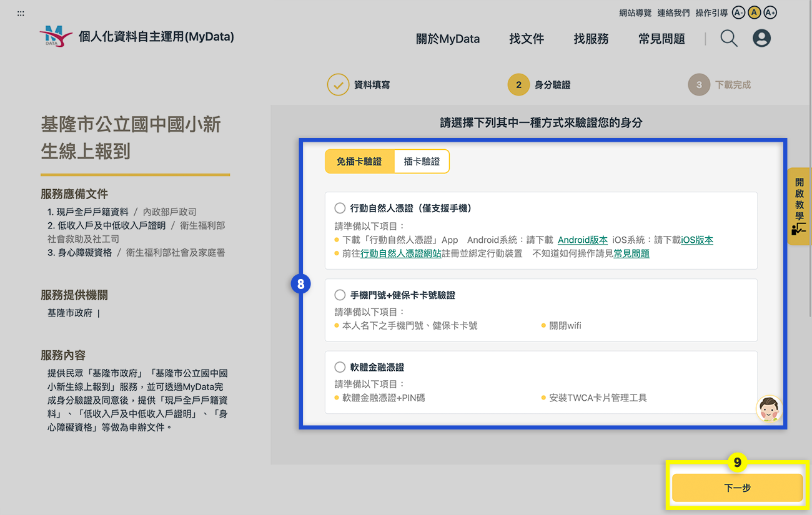Select 手機門號+健保卡卡號驗證 radio option

click(340, 295)
